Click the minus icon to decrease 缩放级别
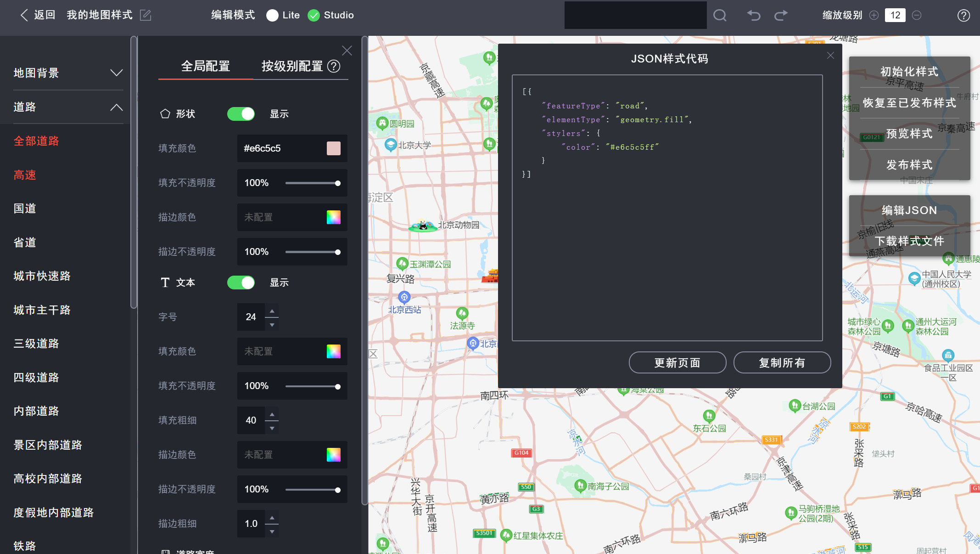980x554 pixels. coord(916,15)
